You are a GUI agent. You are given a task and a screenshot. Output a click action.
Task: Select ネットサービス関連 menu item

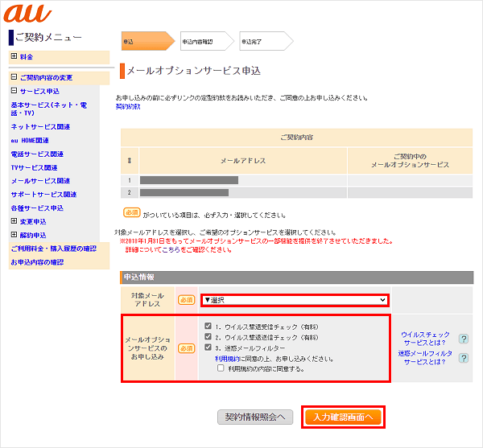point(40,126)
